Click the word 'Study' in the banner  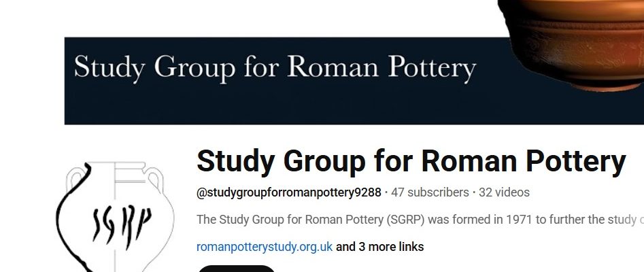pos(109,69)
